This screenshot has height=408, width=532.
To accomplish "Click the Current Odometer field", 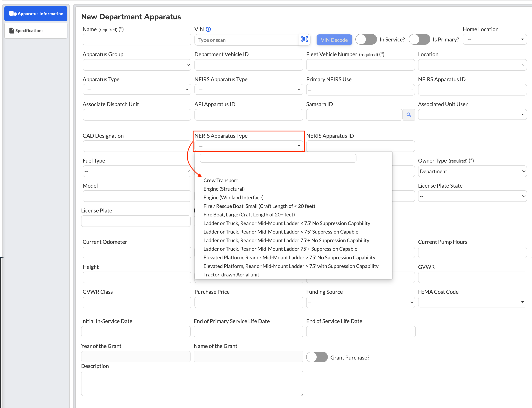I will (x=137, y=252).
